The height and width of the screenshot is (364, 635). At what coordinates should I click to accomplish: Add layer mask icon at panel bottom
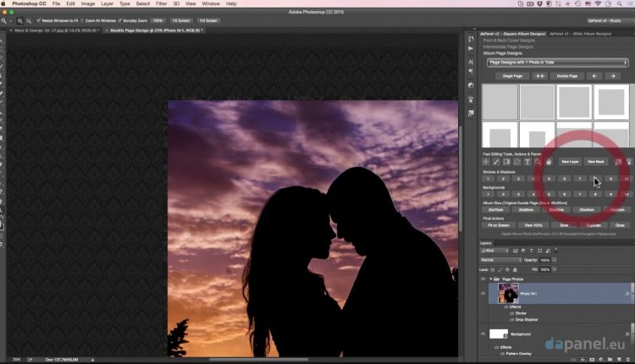(592, 360)
